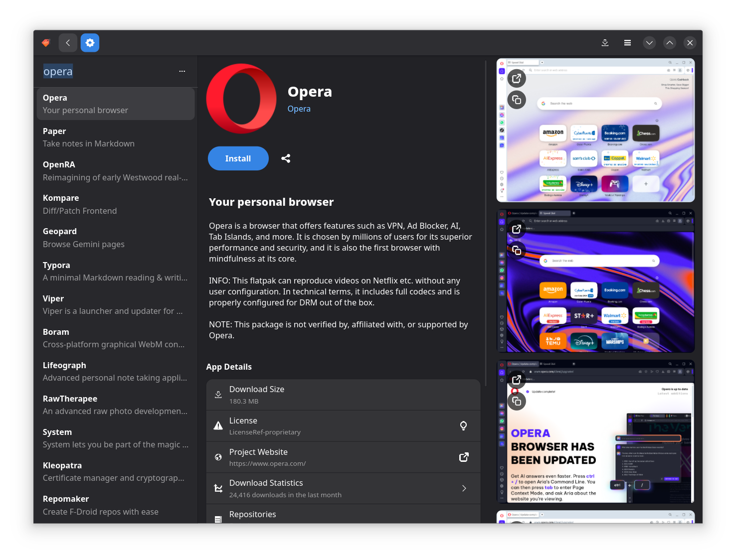Share the Opera app via the share icon
This screenshot has width=736, height=560.
[286, 158]
